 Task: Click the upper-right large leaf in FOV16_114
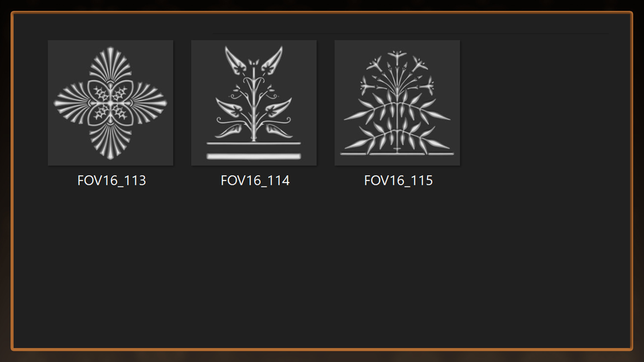(272, 61)
